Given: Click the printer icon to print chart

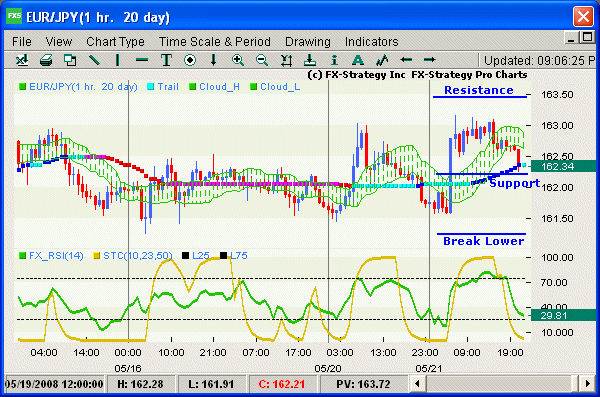Looking at the screenshot, I should (46, 60).
